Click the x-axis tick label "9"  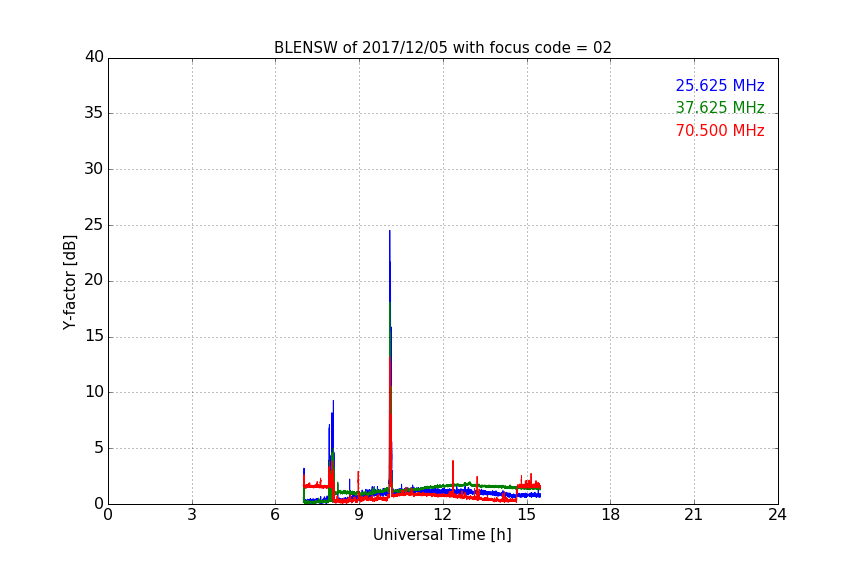[x=359, y=515]
